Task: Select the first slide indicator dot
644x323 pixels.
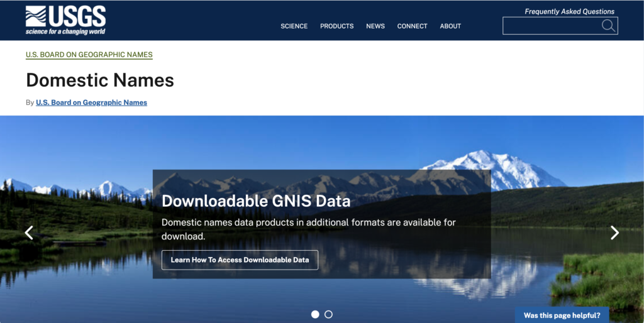Action: (x=315, y=314)
